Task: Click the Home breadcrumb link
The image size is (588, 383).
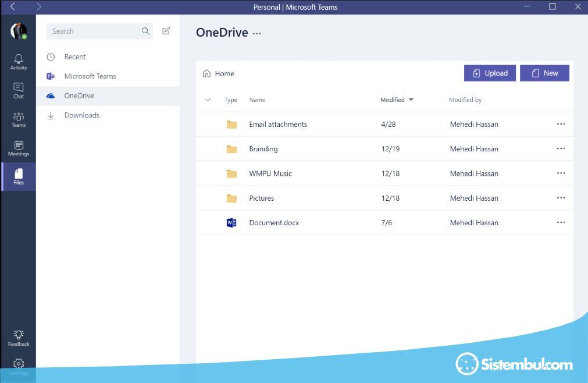Action: tap(224, 73)
